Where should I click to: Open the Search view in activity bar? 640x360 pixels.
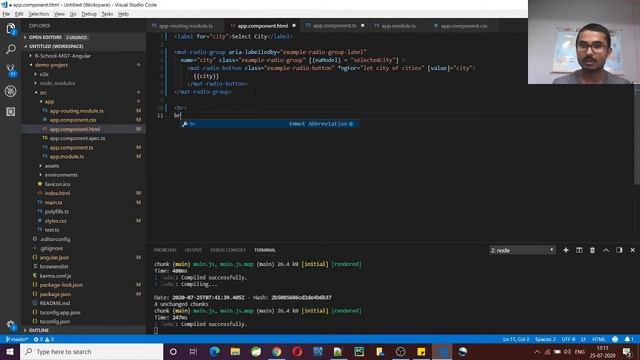point(11,49)
